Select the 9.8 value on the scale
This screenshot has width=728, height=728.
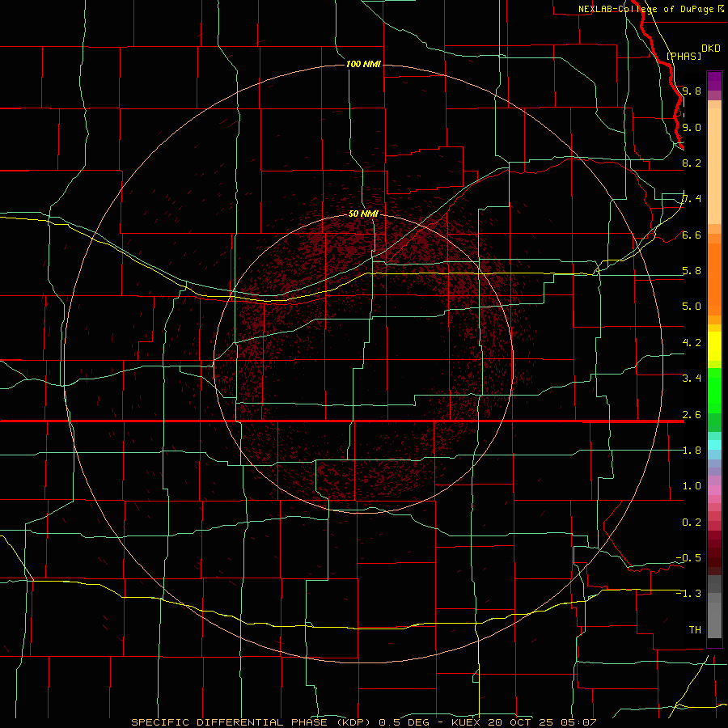tap(692, 91)
